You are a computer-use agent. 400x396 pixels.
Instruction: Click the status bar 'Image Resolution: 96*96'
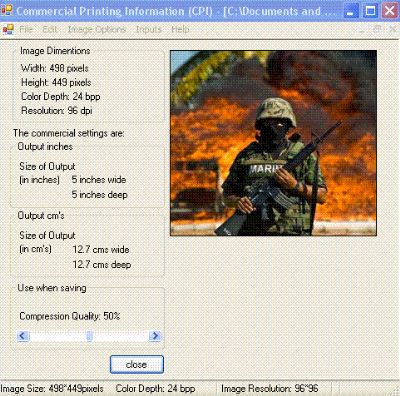[270, 389]
